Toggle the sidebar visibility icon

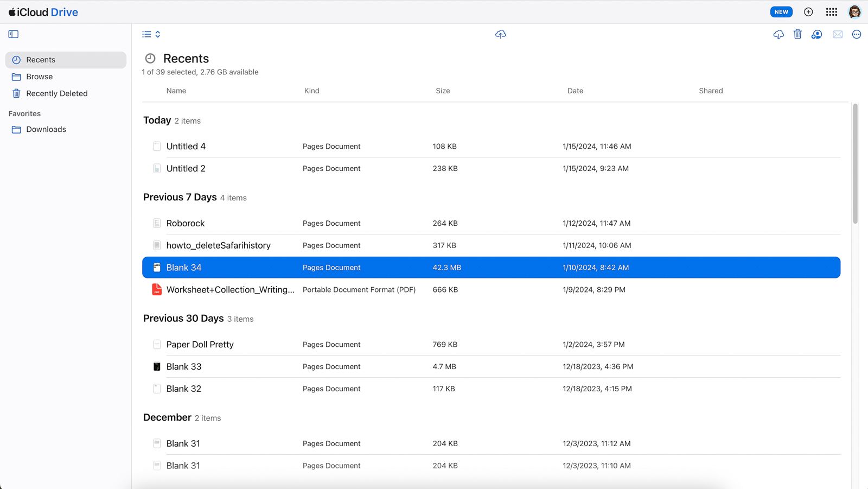tap(14, 34)
